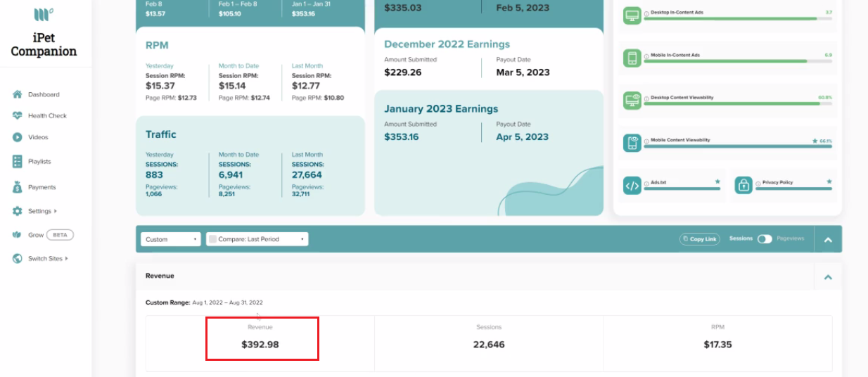868x377 pixels.
Task: Click the Videos play icon in the sidebar
Action: [18, 137]
